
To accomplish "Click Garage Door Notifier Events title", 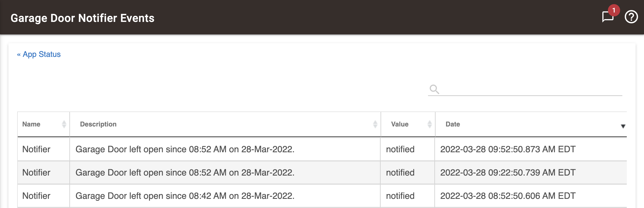I will 82,18.
